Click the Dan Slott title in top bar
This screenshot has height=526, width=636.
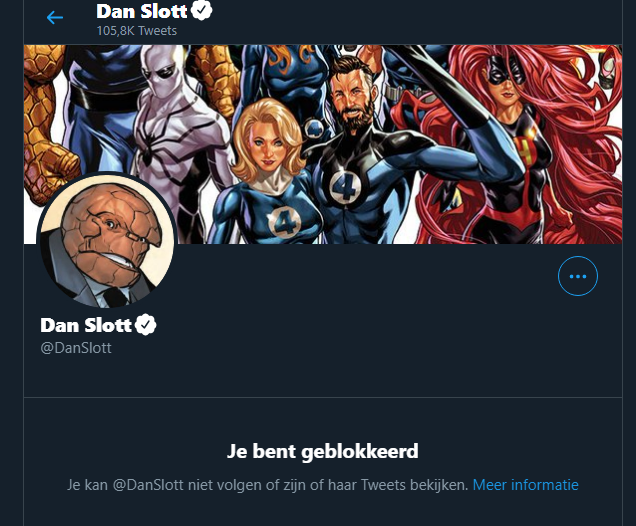click(x=142, y=11)
